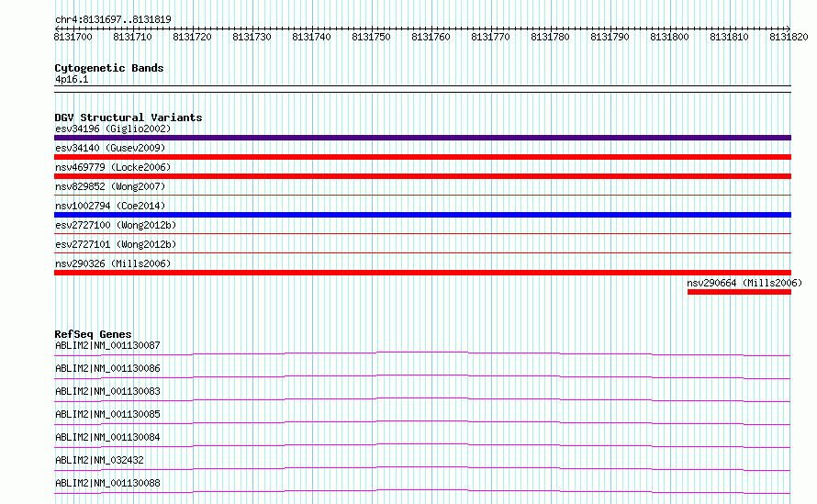
Task: Click ruler position 8131820
Action: pos(789,37)
